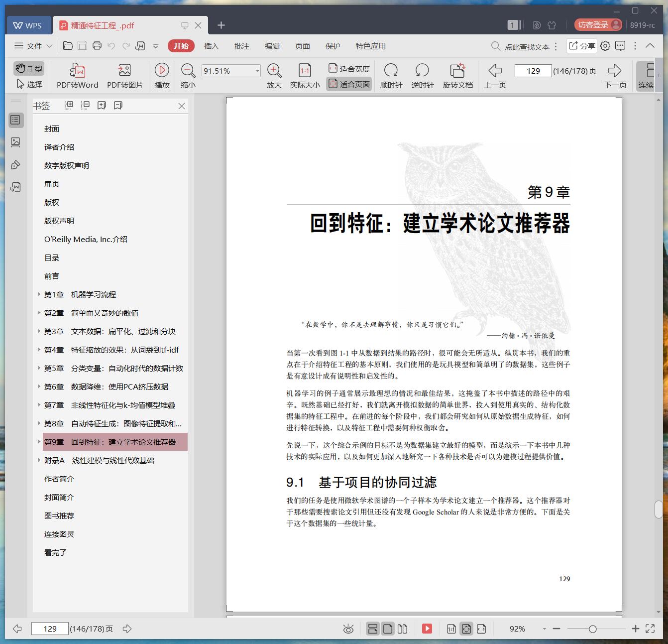Open status bar zoom 92% dropdown arrow
This screenshot has height=644, width=668.
(x=544, y=629)
